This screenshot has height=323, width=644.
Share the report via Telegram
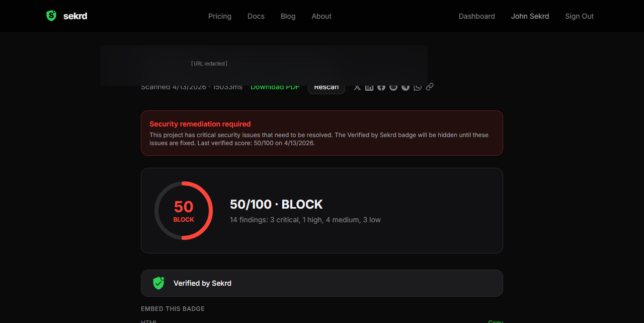point(405,86)
